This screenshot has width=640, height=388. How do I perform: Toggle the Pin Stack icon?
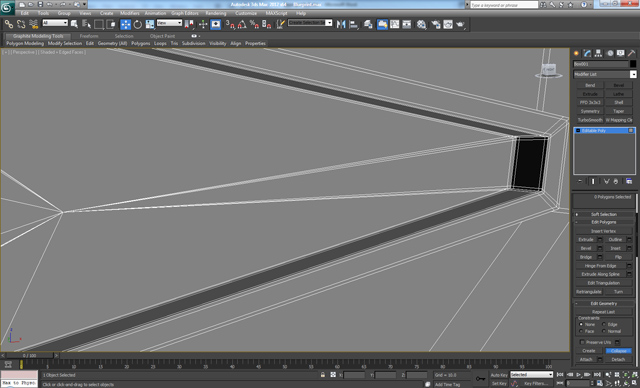coord(580,181)
